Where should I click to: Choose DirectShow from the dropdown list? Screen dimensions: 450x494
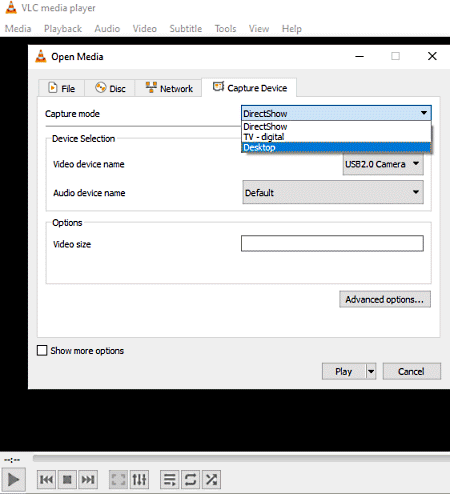point(336,127)
